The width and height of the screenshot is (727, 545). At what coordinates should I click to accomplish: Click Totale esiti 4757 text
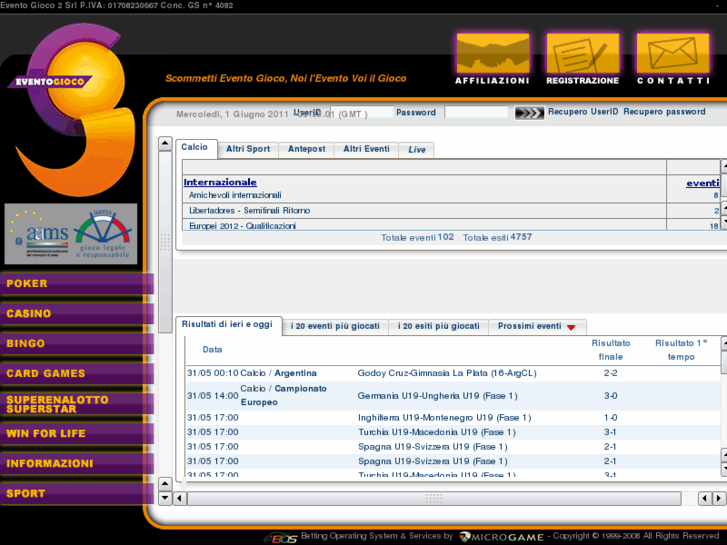pos(497,237)
